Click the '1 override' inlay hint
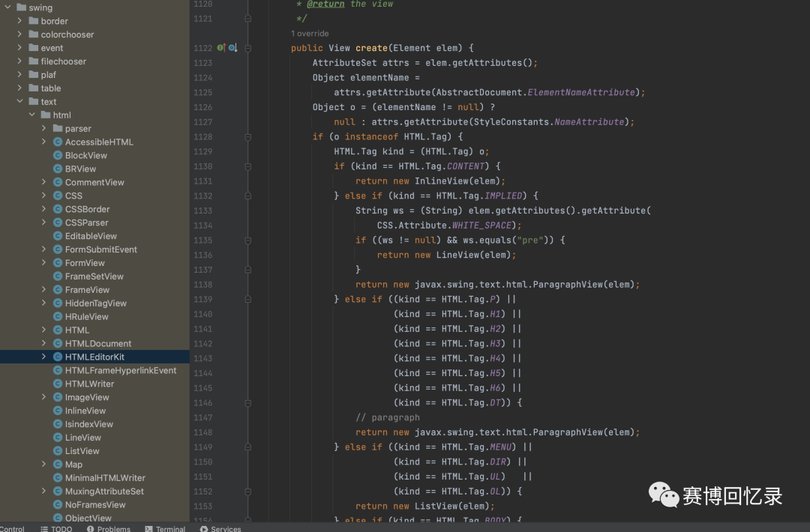The height and width of the screenshot is (532, 810). point(310,34)
